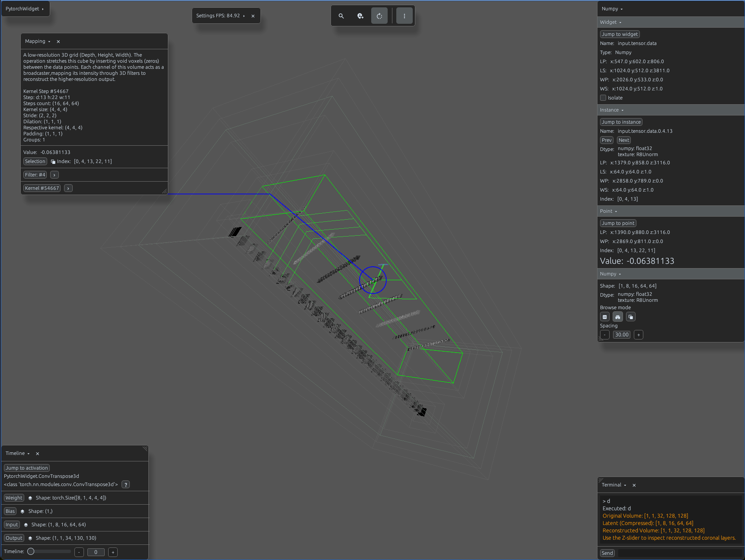Click the layers icon next to Output shape
The image size is (745, 560).
click(30, 538)
